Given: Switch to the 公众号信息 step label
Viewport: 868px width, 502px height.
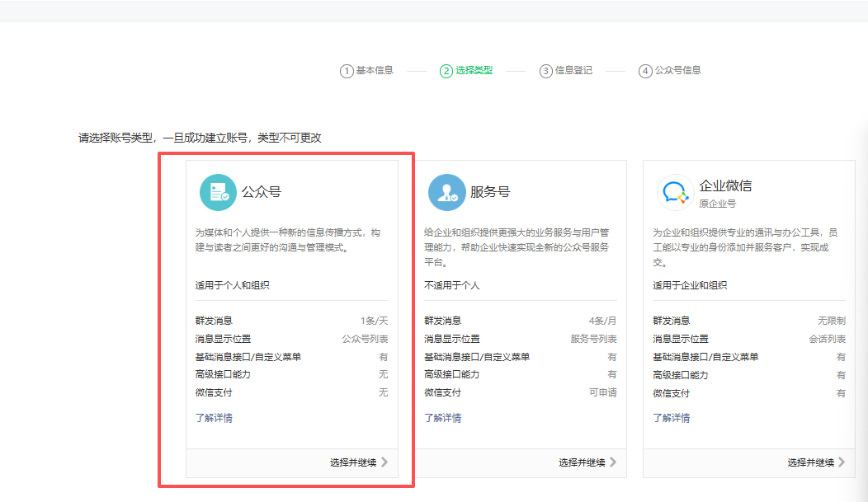Looking at the screenshot, I should pyautogui.click(x=677, y=71).
